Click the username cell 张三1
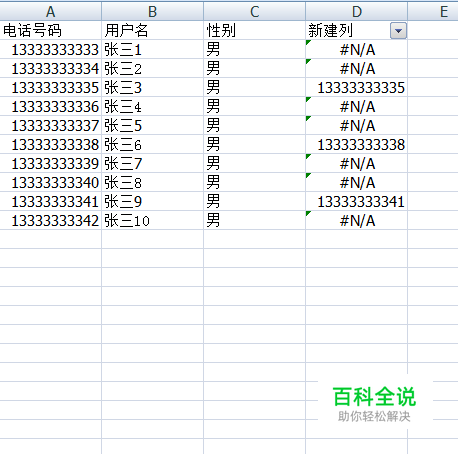 pyautogui.click(x=153, y=50)
